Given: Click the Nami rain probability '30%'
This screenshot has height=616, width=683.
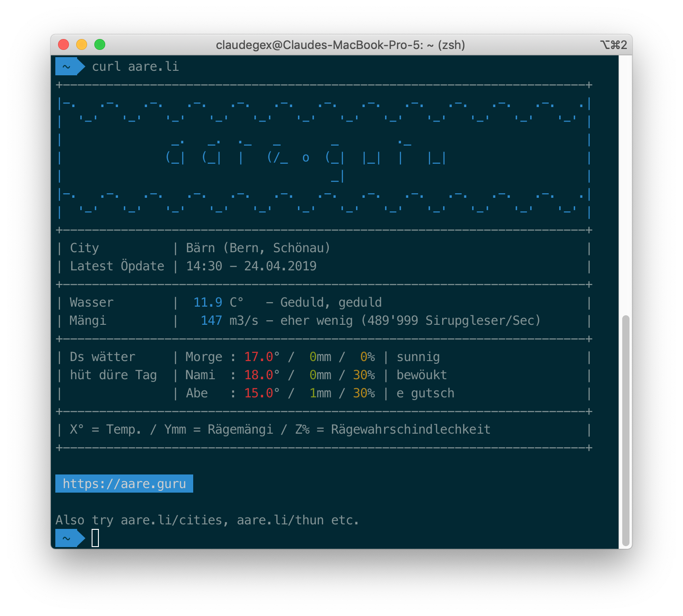Looking at the screenshot, I should pos(364,375).
